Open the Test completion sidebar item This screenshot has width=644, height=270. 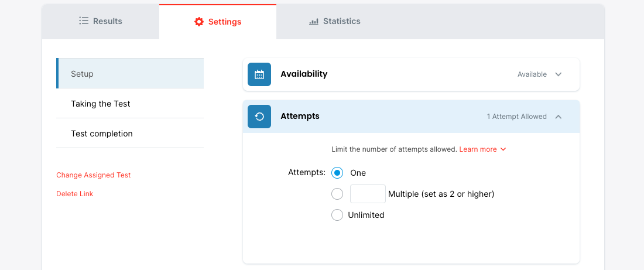[102, 134]
